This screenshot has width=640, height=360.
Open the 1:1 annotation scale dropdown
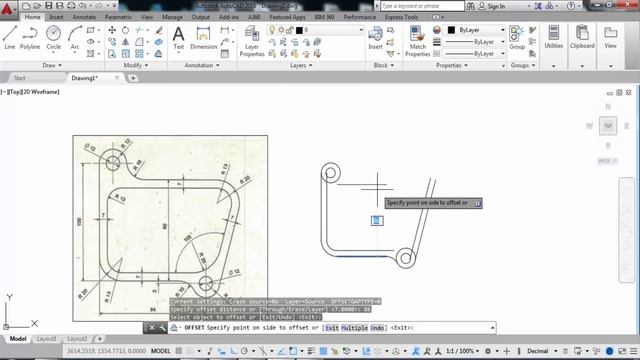(462, 351)
